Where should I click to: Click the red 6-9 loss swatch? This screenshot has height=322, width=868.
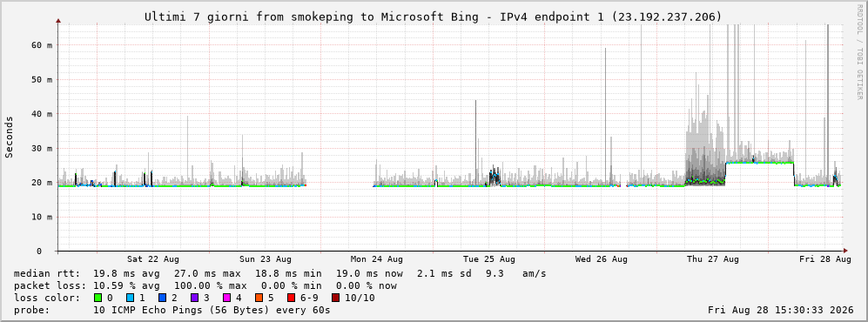click(291, 299)
